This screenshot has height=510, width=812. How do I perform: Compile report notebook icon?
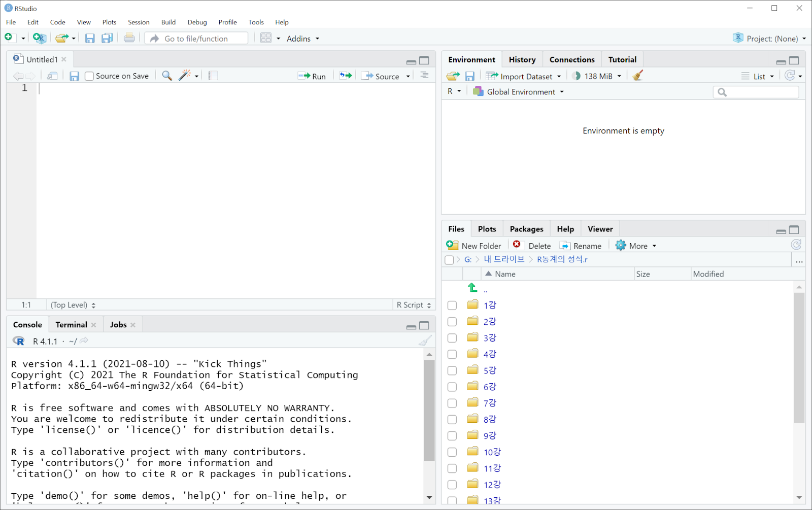point(213,76)
